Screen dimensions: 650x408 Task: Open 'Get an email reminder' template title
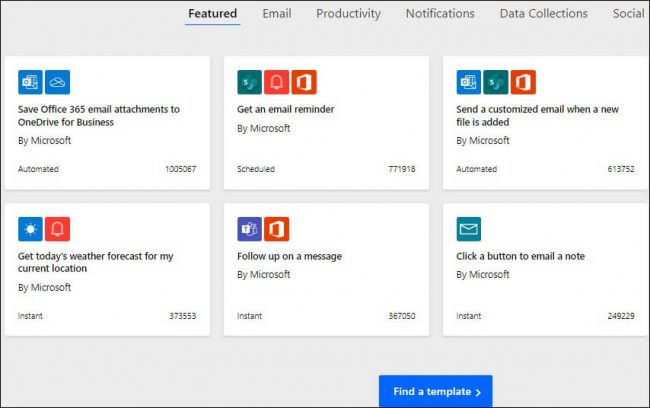coord(285,109)
